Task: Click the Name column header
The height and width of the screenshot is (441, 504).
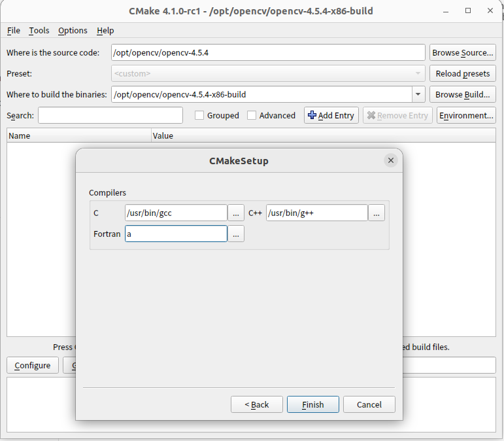Action: (78, 135)
